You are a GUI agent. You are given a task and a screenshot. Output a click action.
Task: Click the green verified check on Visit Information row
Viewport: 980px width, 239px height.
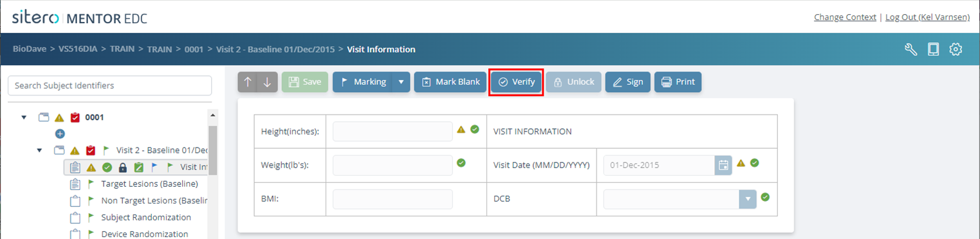tap(107, 167)
